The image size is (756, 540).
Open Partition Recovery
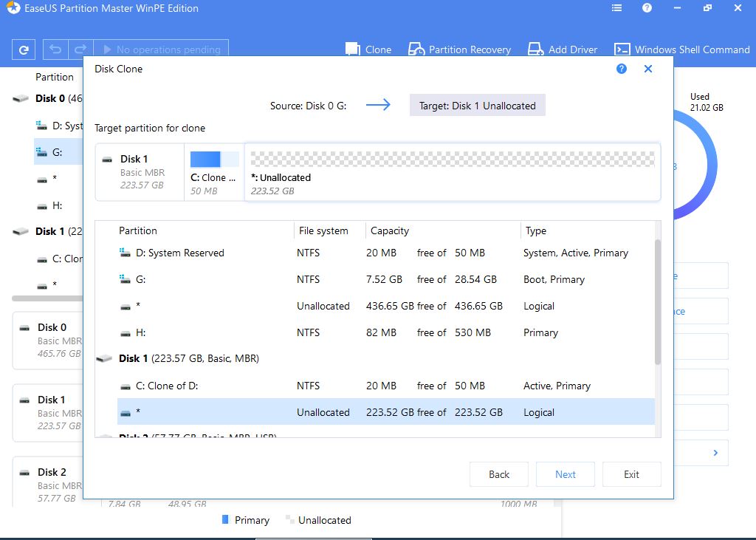coord(460,49)
